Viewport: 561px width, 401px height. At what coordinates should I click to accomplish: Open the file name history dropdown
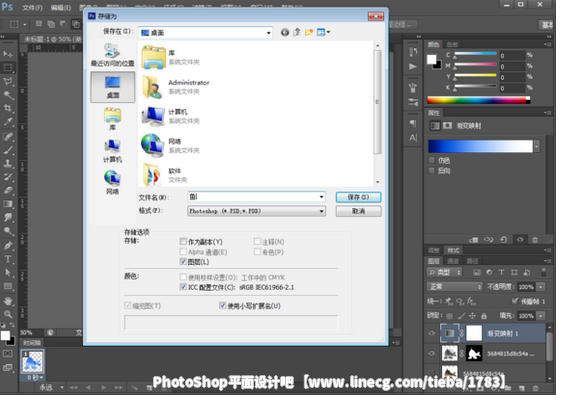[321, 197]
